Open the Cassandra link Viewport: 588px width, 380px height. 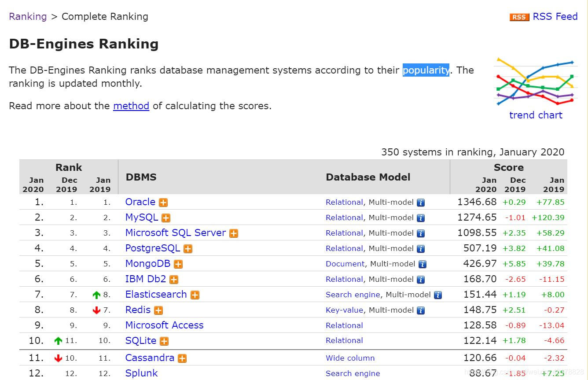[150, 358]
